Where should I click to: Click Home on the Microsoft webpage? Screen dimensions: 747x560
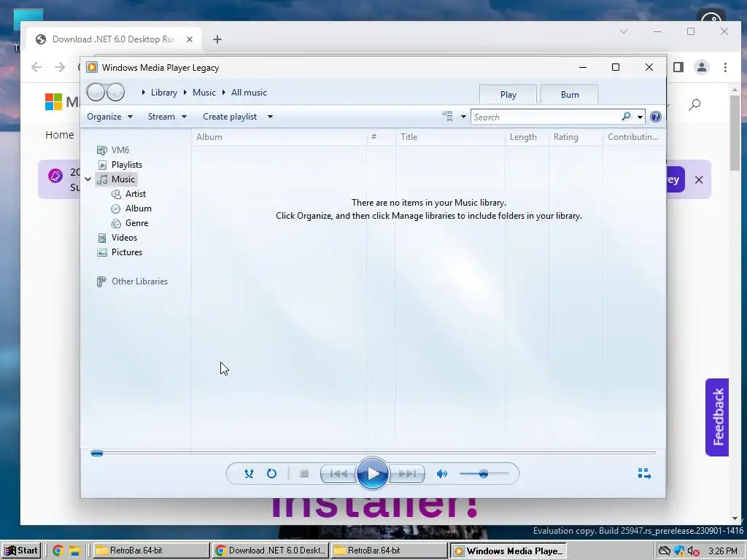coord(60,135)
